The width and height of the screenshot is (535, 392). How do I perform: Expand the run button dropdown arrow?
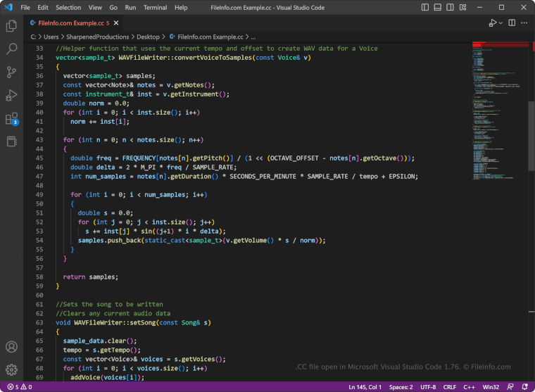click(x=501, y=23)
